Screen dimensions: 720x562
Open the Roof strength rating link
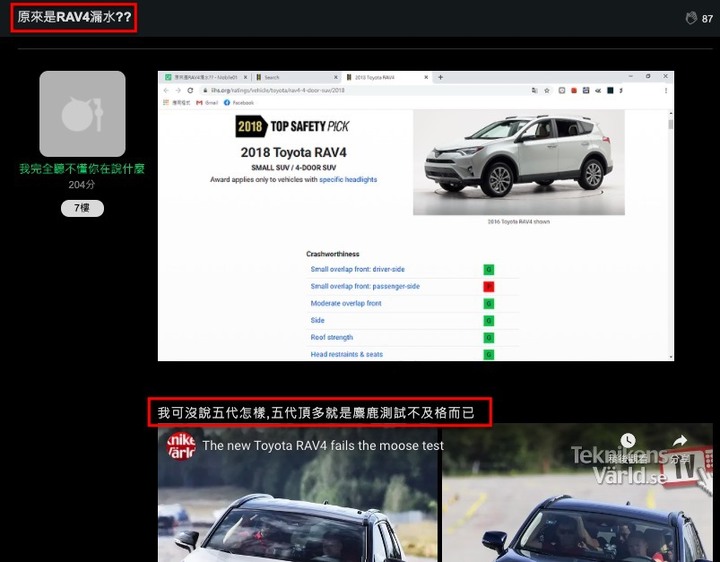pyautogui.click(x=332, y=337)
